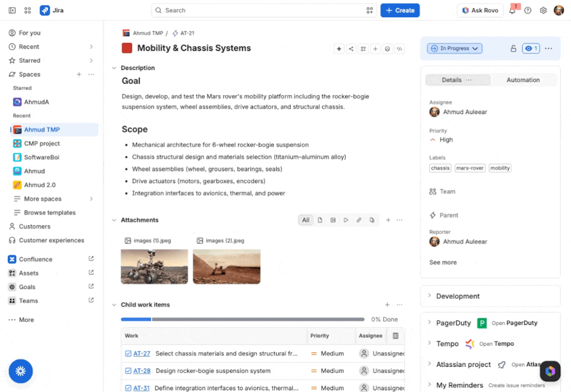Screen dimensions: 571x392
Task: Select the CMP project space
Action: click(42, 143)
